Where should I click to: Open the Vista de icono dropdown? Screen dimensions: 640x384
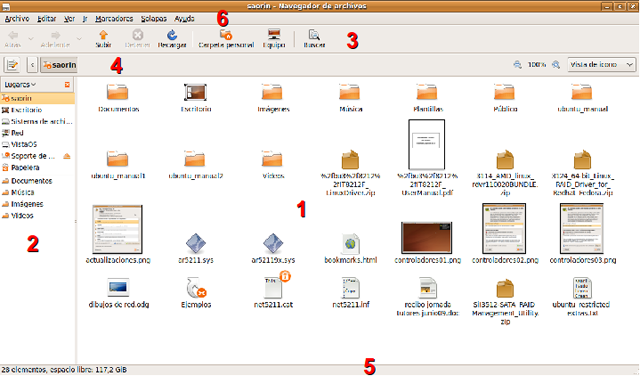tap(602, 64)
